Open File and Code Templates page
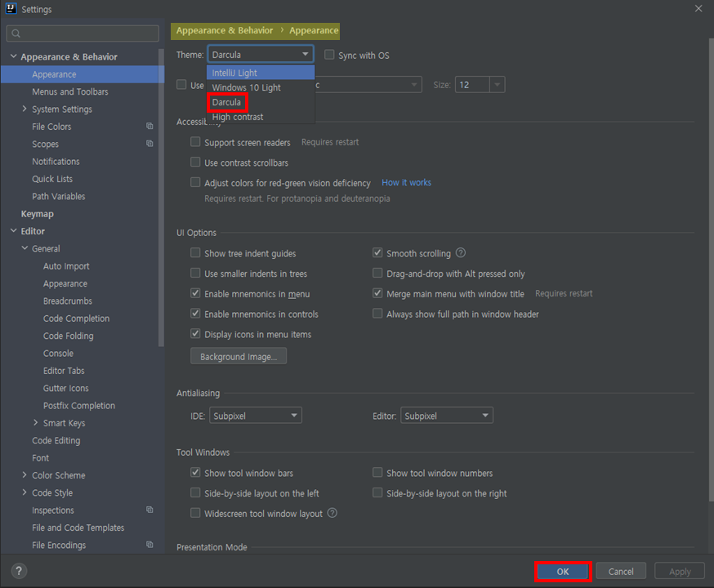Viewport: 714px width, 588px height. click(78, 528)
